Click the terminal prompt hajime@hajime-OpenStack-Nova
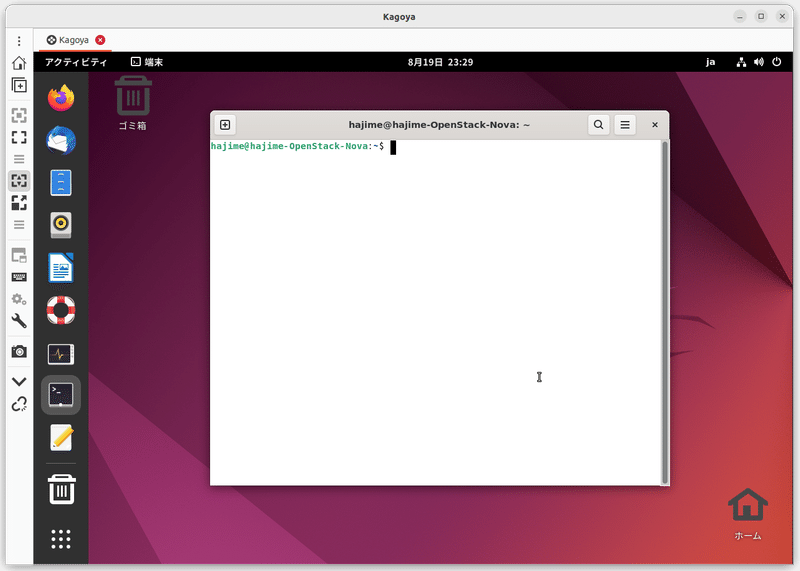The height and width of the screenshot is (571, 800). (290, 146)
